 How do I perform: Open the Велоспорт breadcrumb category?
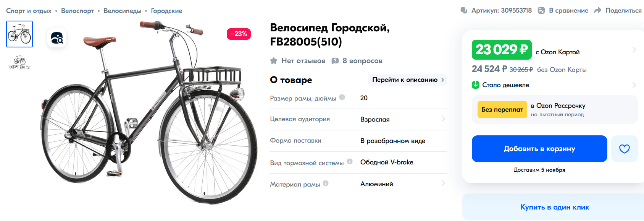tap(77, 11)
